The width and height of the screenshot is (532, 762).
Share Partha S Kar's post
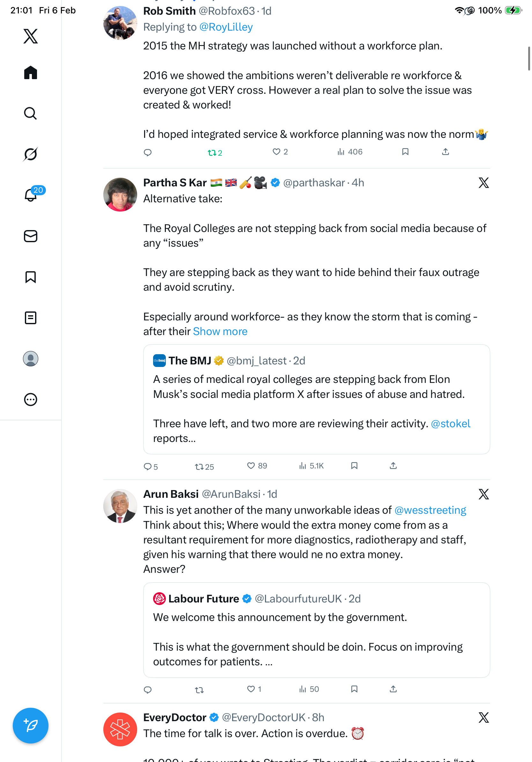click(x=393, y=466)
